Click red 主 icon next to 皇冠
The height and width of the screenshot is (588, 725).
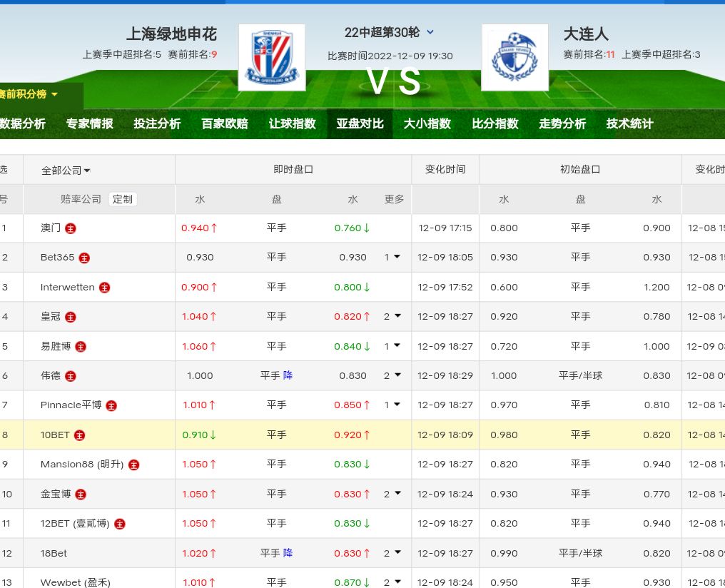point(71,317)
